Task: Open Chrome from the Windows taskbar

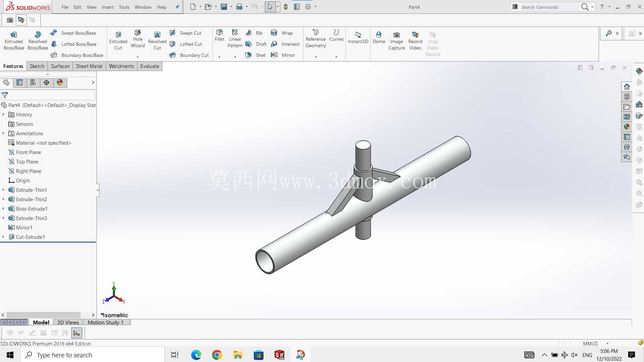Action: (x=217, y=355)
